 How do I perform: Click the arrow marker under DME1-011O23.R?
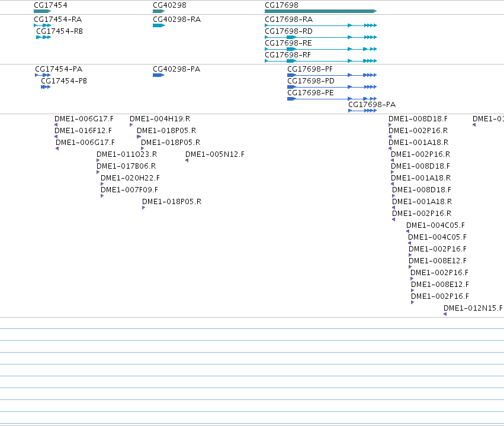pos(98,160)
